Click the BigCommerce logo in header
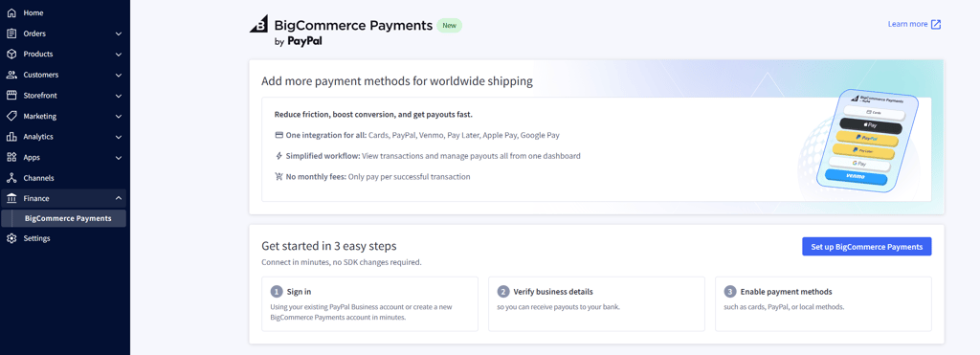This screenshot has width=980, height=355. [x=258, y=25]
